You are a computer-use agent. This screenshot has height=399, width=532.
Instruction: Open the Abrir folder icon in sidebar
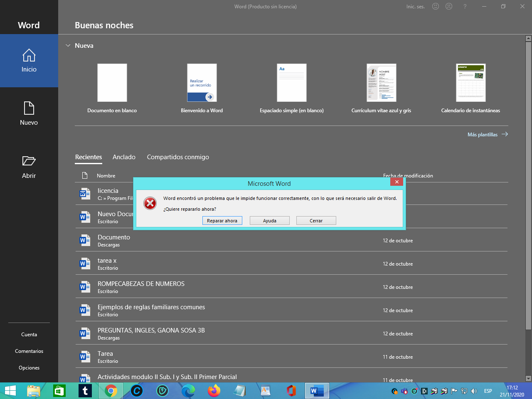click(29, 161)
